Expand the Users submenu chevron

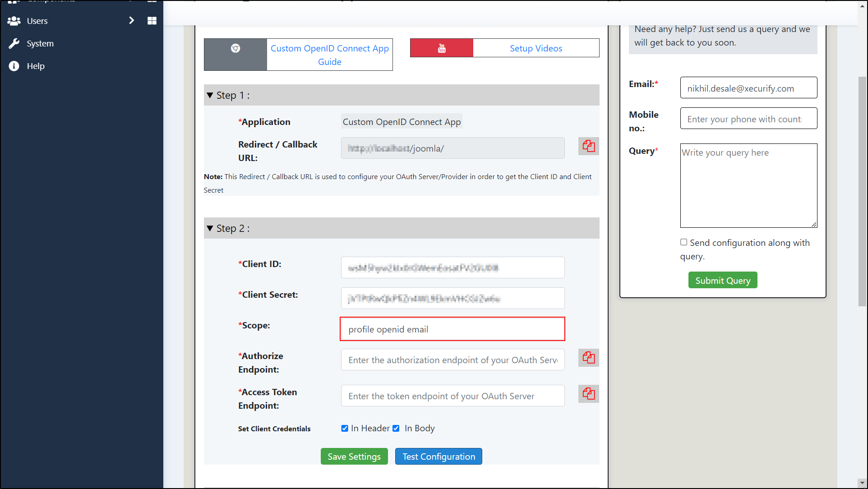coord(131,21)
